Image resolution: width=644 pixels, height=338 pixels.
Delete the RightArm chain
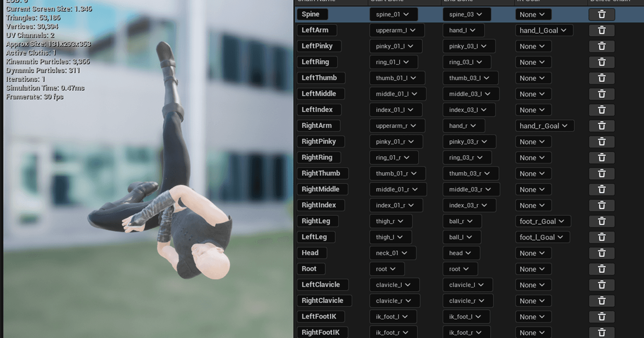pos(602,126)
